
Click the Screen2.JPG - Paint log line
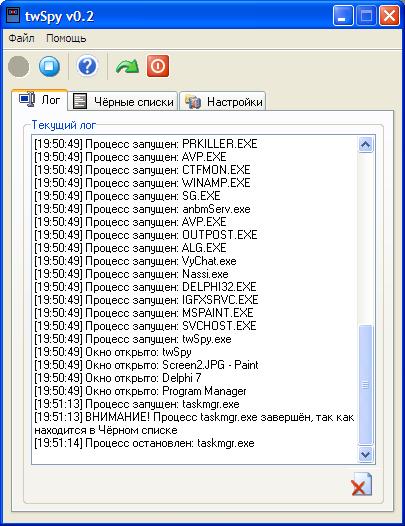pos(146,365)
